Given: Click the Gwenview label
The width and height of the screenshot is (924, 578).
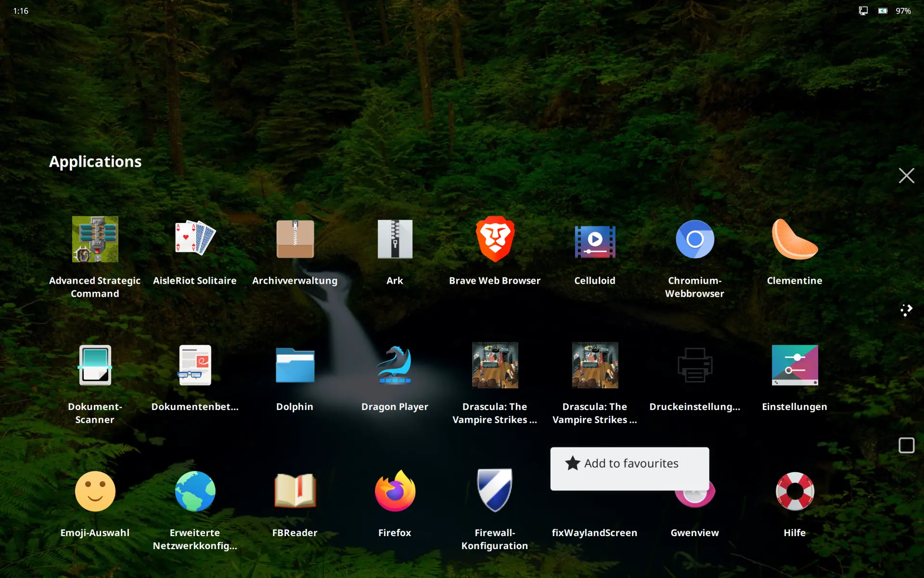Looking at the screenshot, I should click(x=694, y=533).
